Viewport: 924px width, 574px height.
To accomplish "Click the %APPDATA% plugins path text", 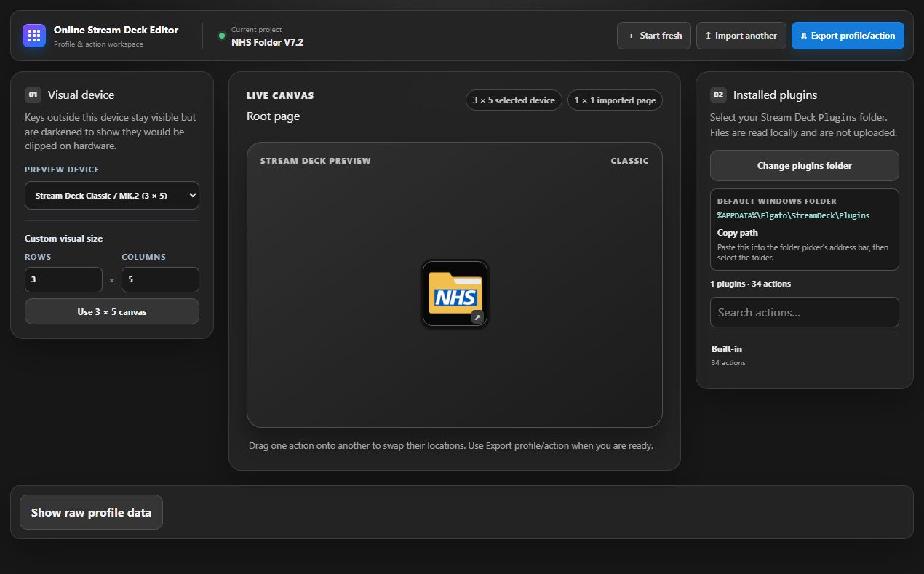I will click(x=793, y=215).
